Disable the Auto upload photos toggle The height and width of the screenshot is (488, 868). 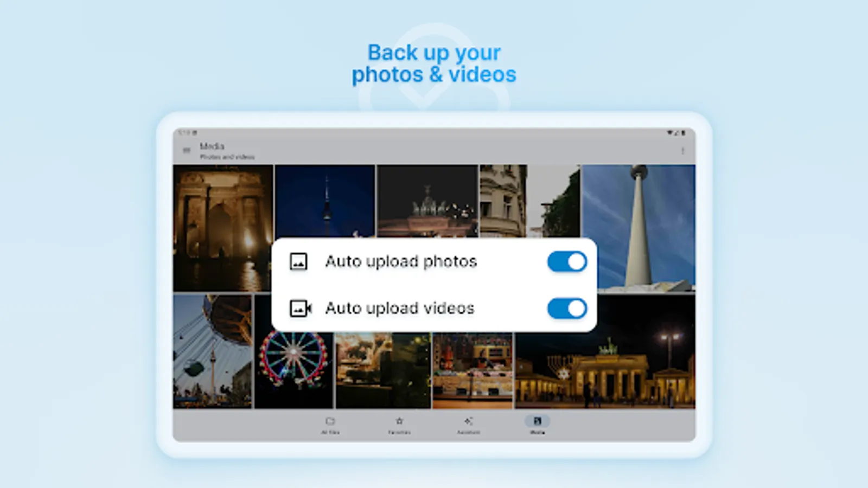566,261
